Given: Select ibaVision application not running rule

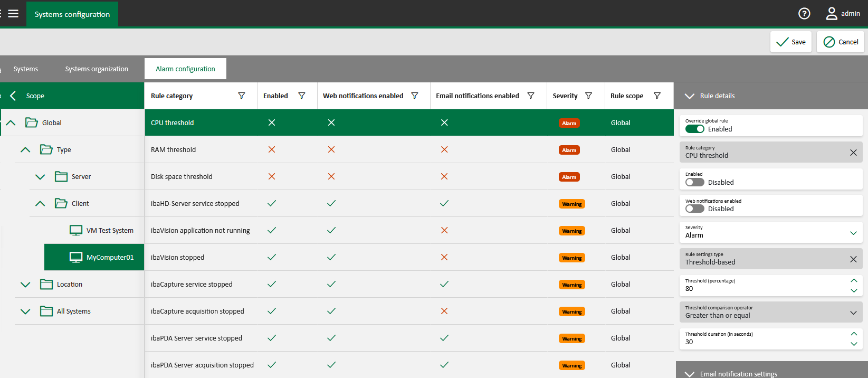Looking at the screenshot, I should [409, 230].
